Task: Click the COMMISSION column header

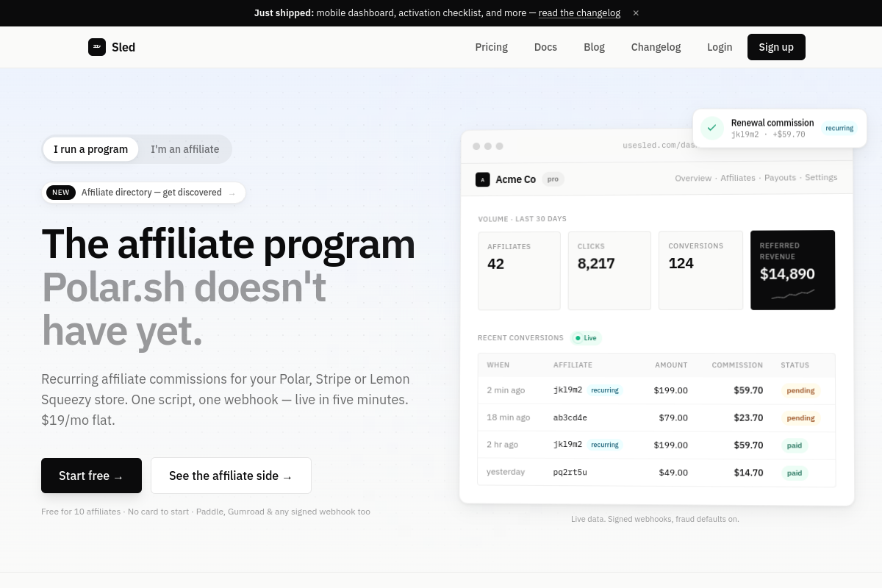Action: (737, 365)
